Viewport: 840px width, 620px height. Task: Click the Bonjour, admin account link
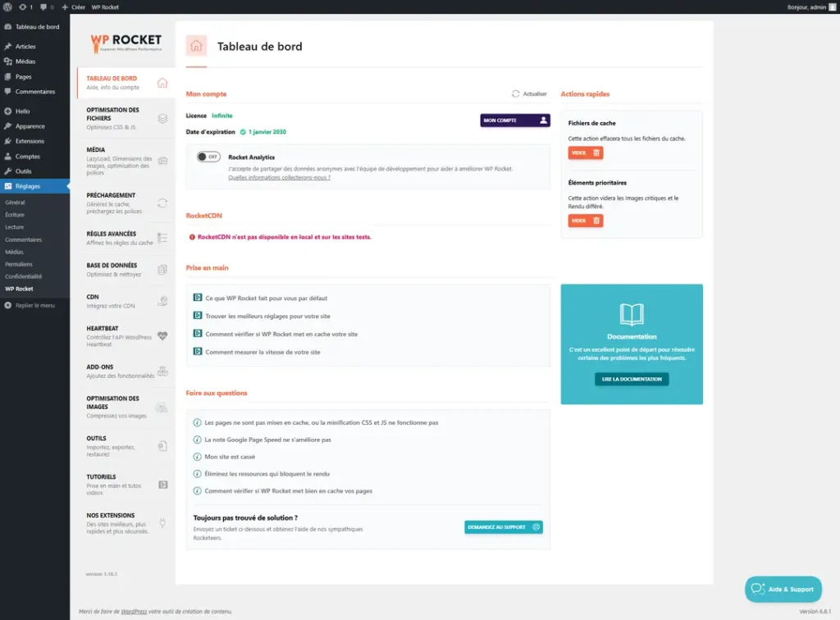click(811, 7)
